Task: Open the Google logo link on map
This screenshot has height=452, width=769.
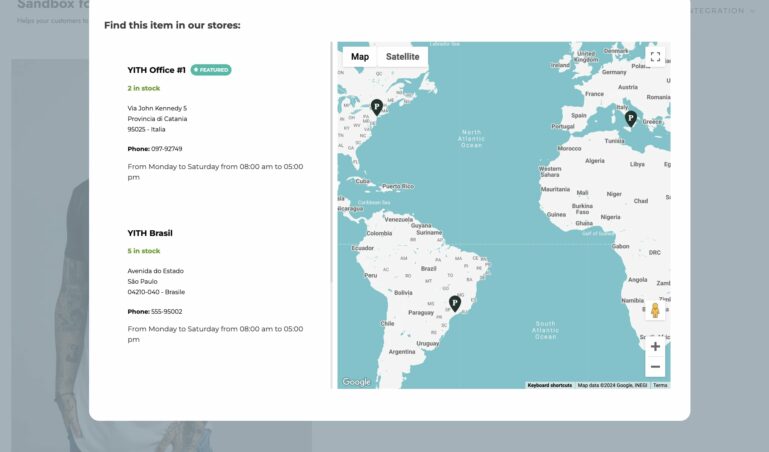Action: (357, 382)
